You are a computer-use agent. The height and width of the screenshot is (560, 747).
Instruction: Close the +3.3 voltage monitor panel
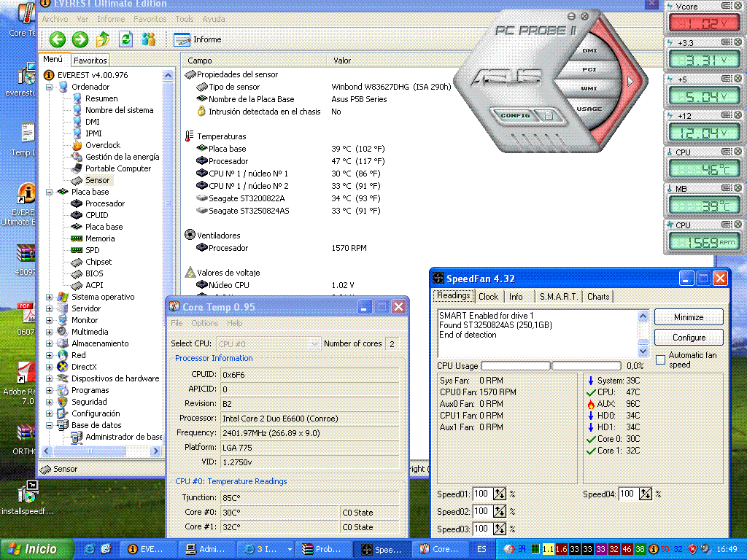[x=738, y=42]
